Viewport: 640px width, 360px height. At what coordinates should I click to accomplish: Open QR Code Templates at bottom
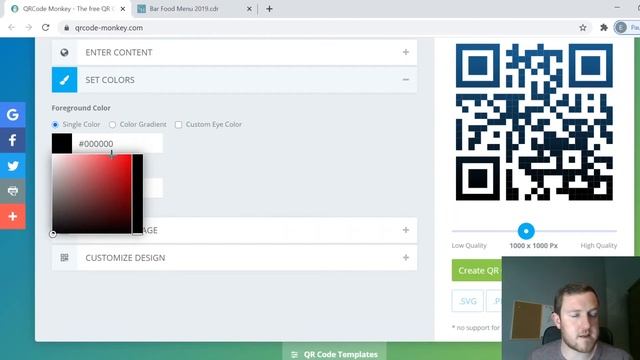334,354
